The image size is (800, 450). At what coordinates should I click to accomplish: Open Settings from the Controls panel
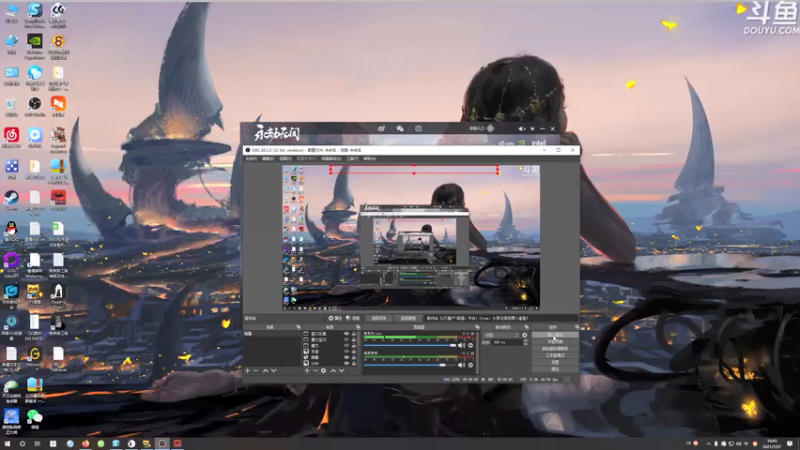pos(555,362)
